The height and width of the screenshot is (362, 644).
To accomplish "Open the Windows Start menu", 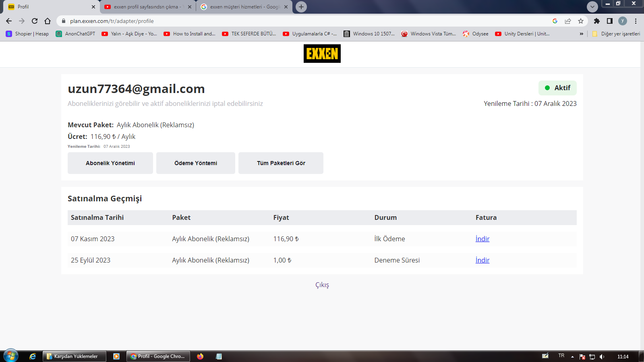I will click(x=10, y=356).
